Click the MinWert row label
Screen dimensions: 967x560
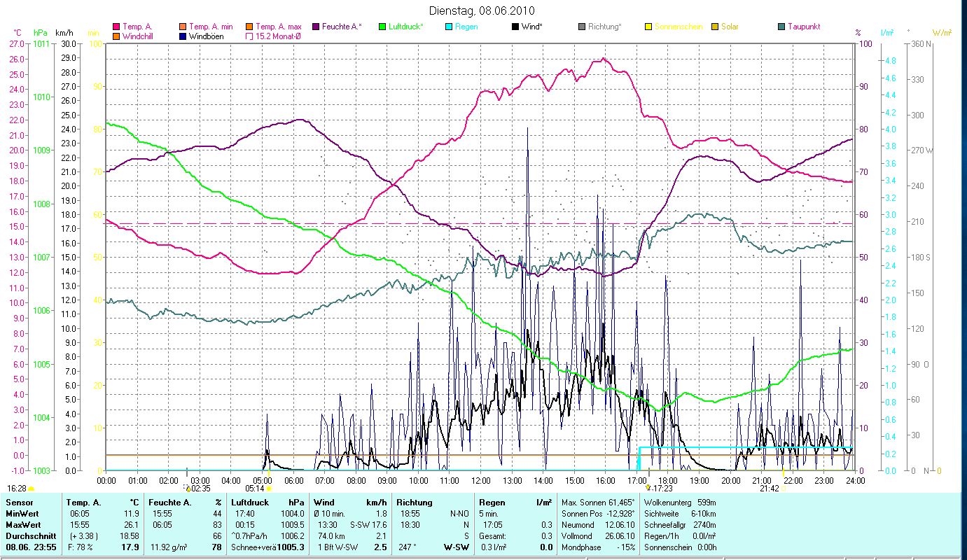point(22,514)
